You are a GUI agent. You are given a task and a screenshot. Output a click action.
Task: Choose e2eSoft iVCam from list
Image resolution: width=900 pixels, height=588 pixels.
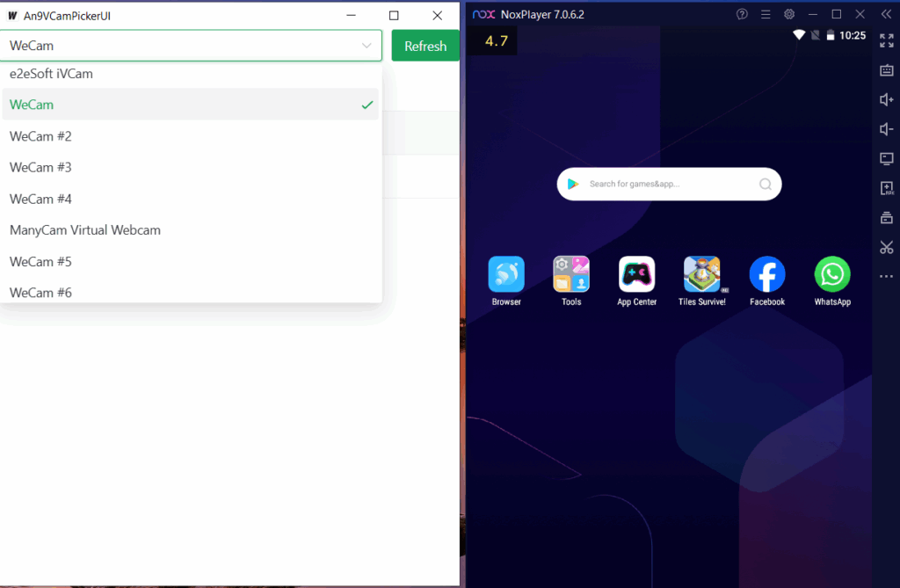click(x=51, y=74)
